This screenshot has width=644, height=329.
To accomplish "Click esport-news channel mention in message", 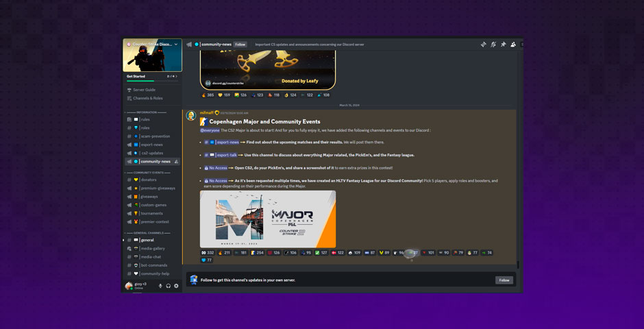I will pos(222,142).
